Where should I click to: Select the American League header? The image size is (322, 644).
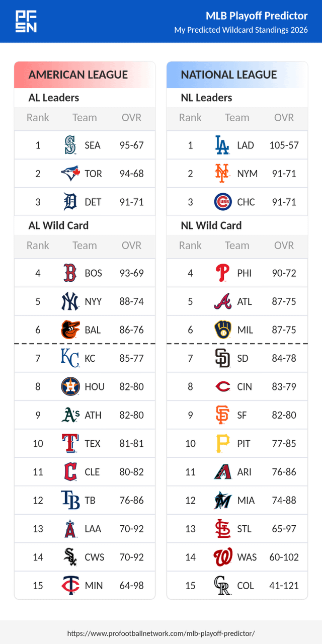click(78, 75)
